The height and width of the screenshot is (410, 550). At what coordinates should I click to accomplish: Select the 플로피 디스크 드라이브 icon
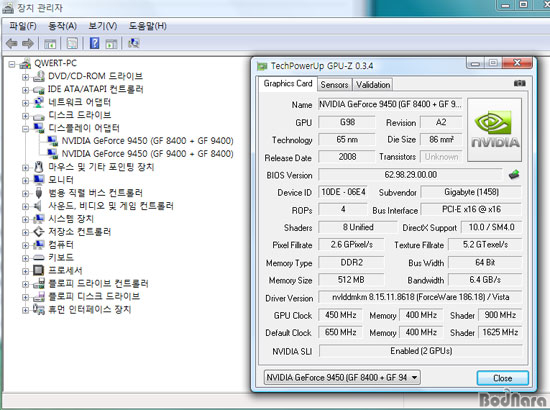[39, 297]
